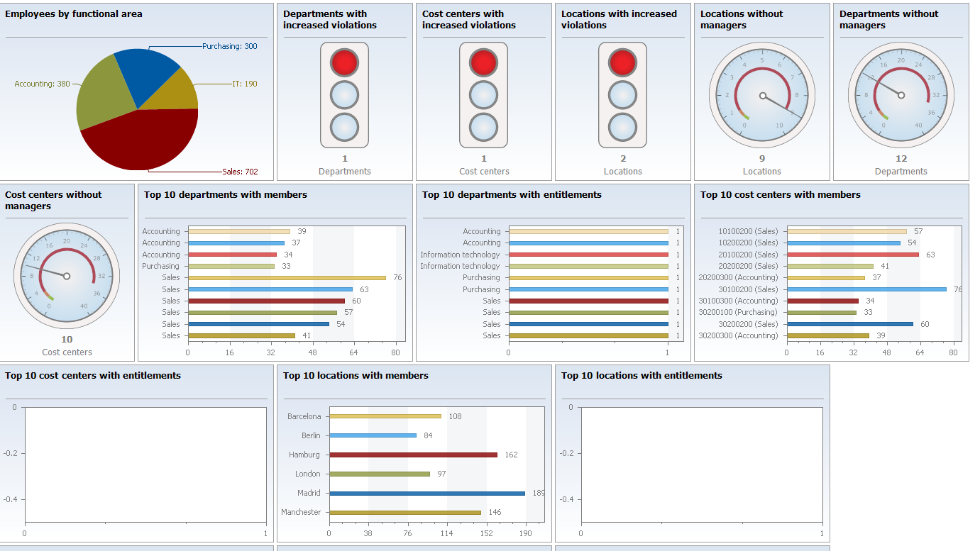Click the 30200200 (Sales) bar with value 60
This screenshot has height=551, width=980.
tap(850, 324)
